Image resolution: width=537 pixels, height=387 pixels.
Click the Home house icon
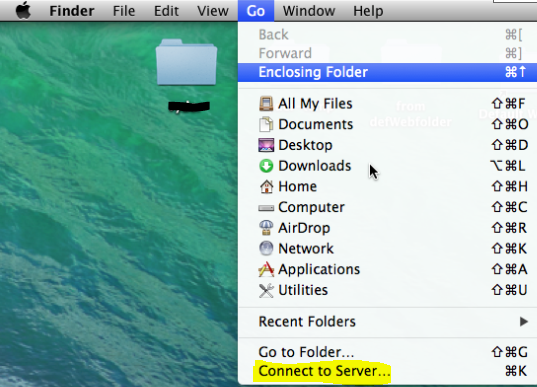click(x=266, y=186)
